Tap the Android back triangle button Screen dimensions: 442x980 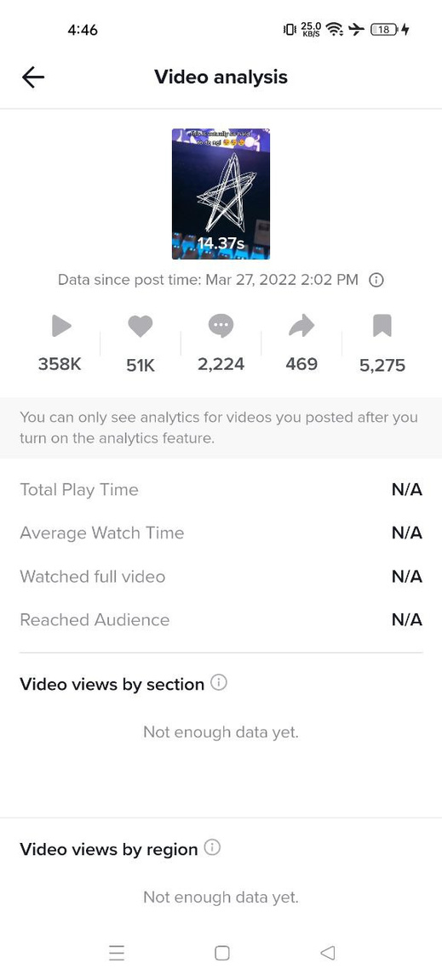pyautogui.click(x=327, y=953)
